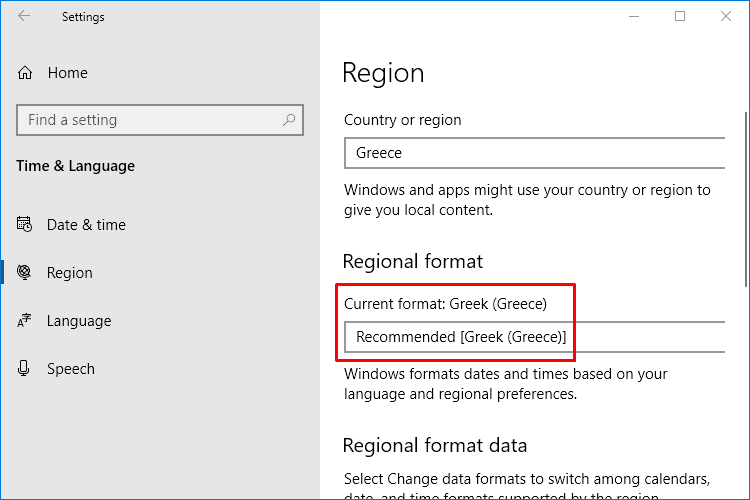Click the back arrow in the Settings header
This screenshot has width=750, height=500.
click(x=24, y=16)
